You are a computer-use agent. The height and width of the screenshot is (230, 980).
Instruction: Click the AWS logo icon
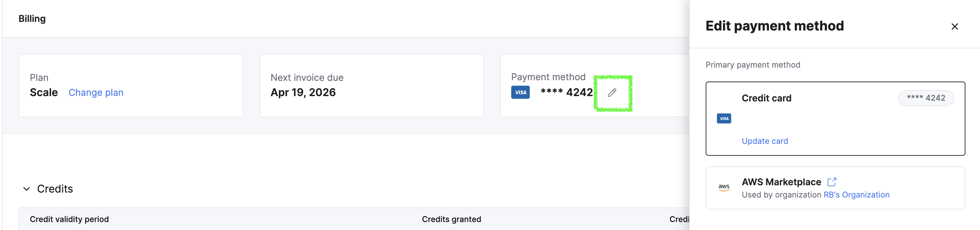[x=724, y=187]
